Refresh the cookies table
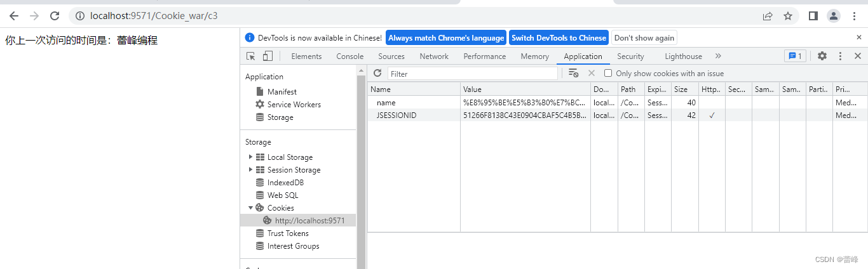 pyautogui.click(x=377, y=73)
